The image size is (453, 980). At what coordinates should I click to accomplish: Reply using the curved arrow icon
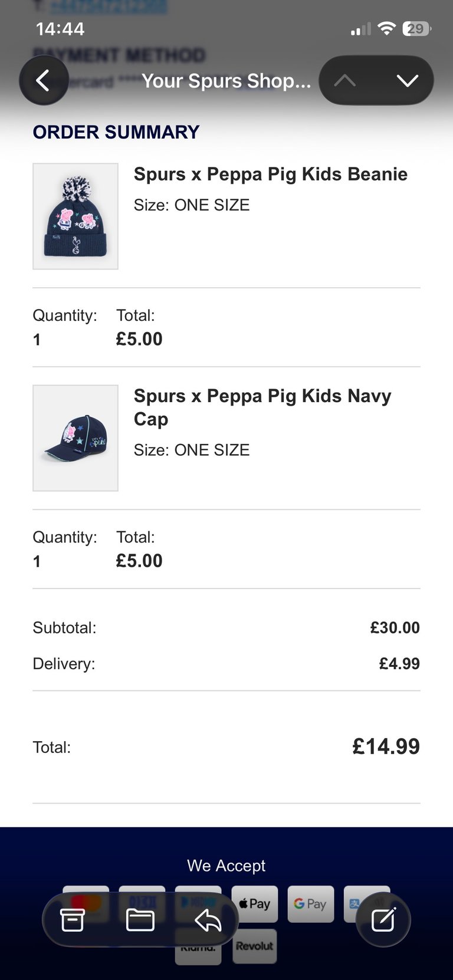[208, 919]
